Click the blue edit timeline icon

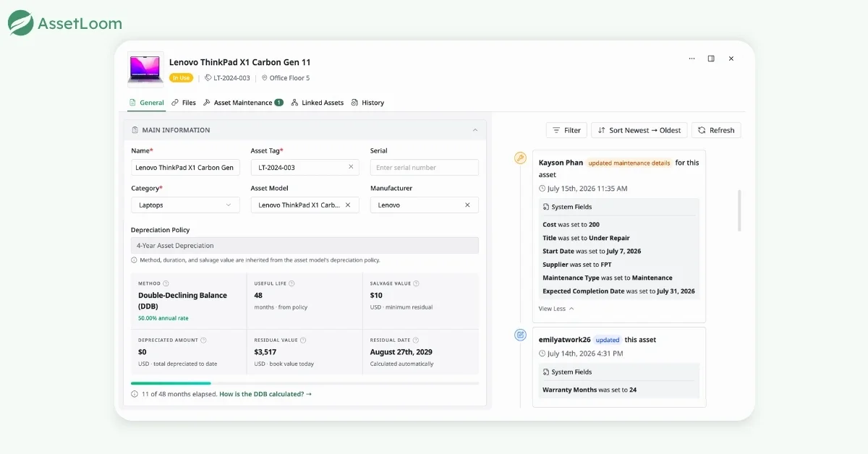[x=520, y=335]
